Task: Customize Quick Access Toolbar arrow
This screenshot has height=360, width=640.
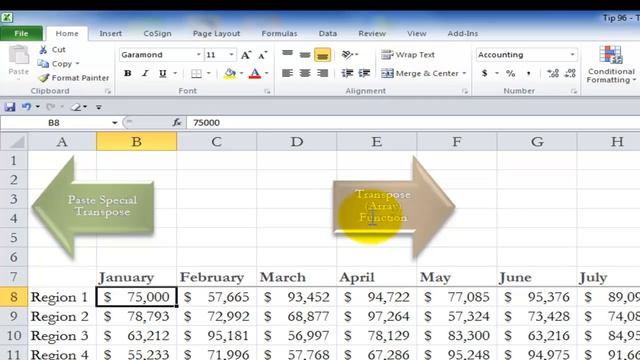Action: tap(98, 107)
